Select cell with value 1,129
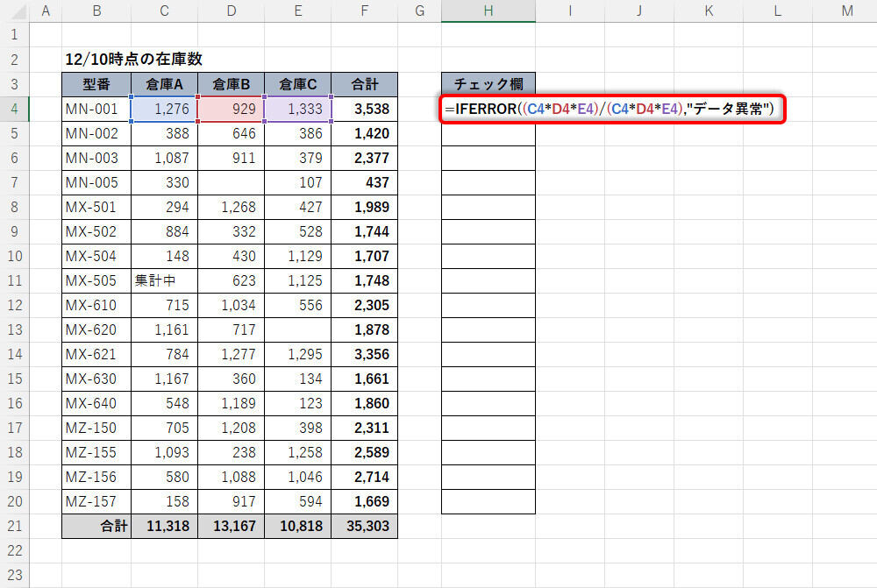This screenshot has height=588, width=877. coord(298,257)
